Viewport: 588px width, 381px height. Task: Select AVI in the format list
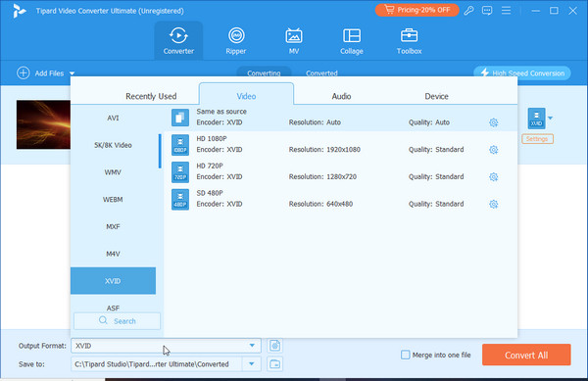(113, 118)
